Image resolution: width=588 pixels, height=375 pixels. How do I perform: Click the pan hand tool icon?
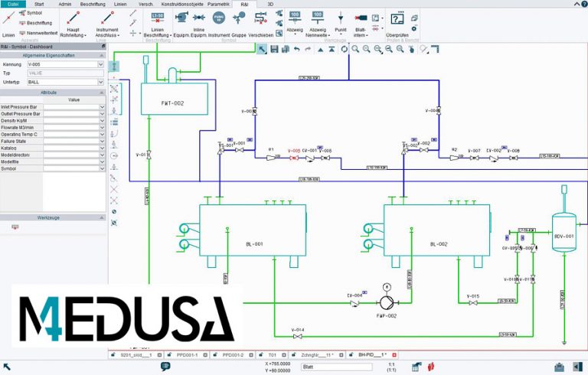pos(411,49)
